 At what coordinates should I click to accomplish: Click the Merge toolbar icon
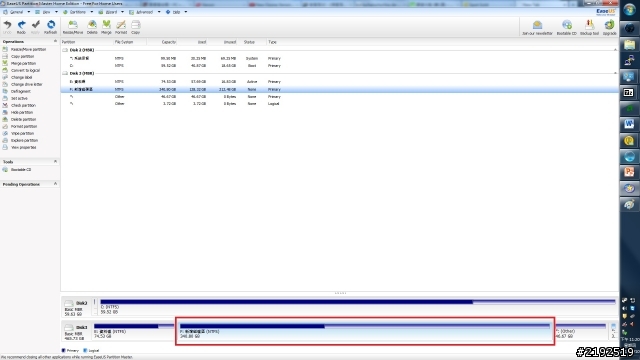tap(106, 25)
